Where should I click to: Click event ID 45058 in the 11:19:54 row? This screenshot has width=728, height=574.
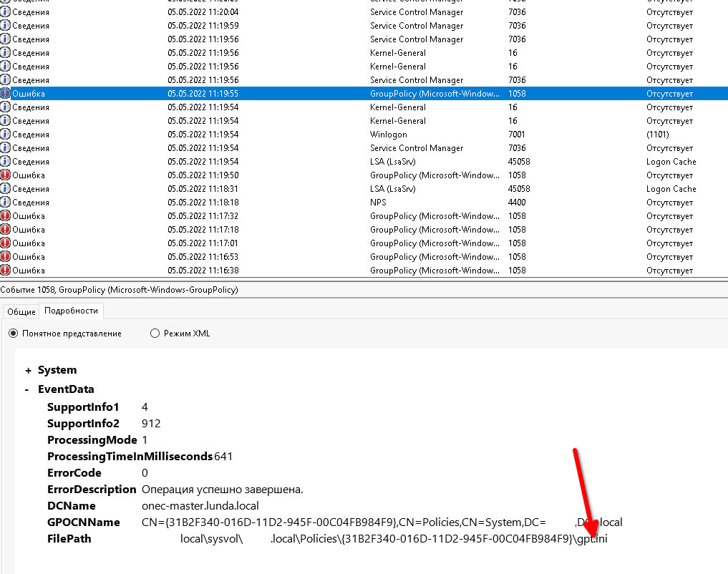(519, 162)
